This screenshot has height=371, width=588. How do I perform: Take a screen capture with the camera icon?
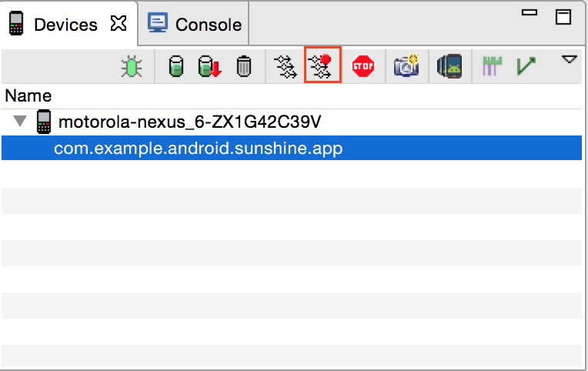[x=406, y=65]
